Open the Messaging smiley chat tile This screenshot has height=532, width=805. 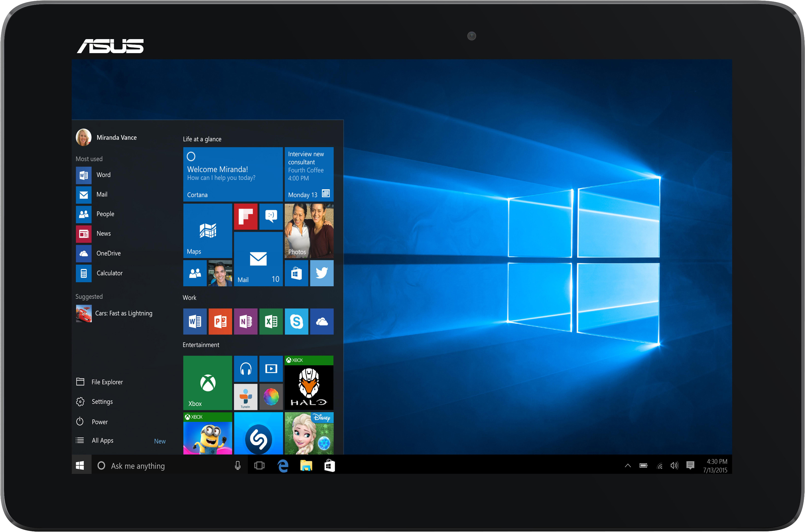pos(271,216)
